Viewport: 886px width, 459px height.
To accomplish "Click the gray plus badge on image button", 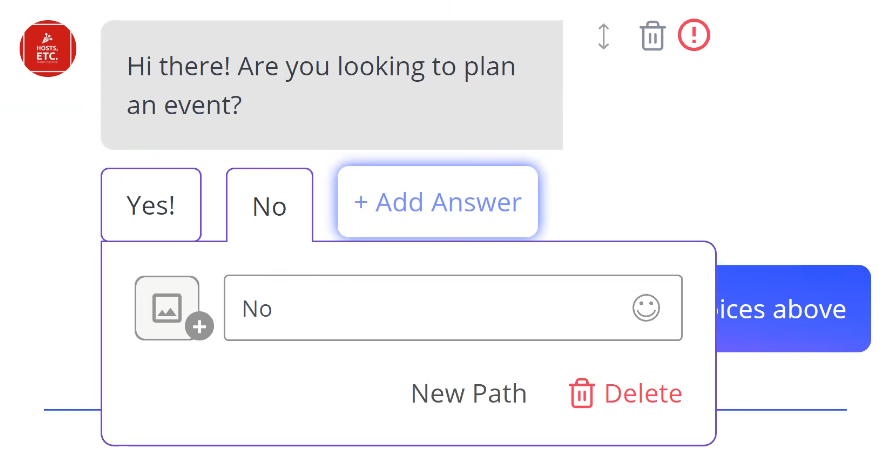I will coord(199,326).
